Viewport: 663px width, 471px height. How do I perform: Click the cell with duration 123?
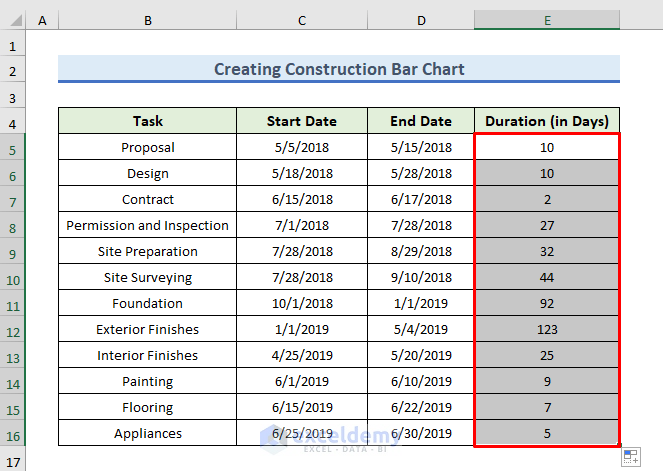pos(547,329)
